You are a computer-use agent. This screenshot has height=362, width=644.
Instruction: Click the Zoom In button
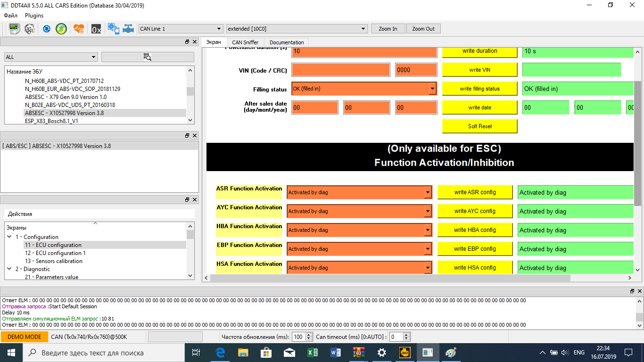click(388, 29)
